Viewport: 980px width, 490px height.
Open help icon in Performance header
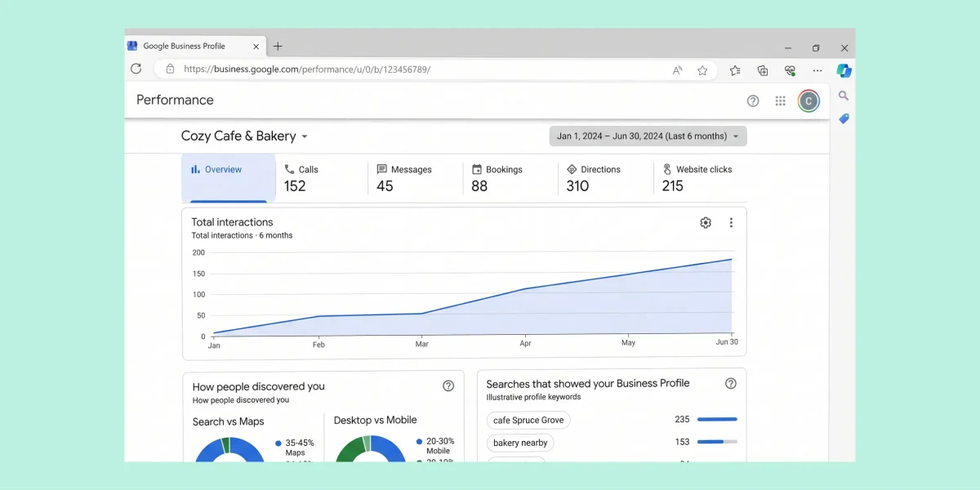click(753, 100)
